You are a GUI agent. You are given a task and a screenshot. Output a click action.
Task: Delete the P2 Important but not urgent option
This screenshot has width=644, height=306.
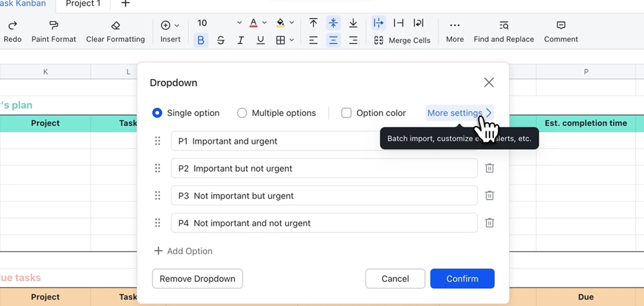click(490, 168)
